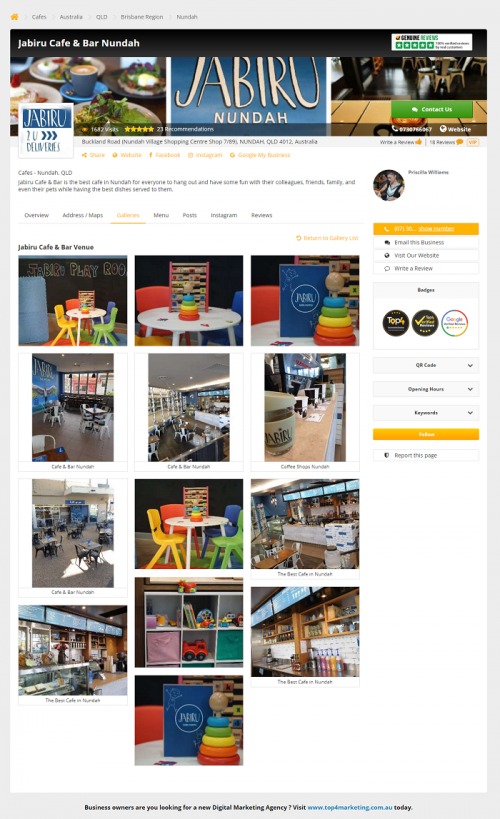This screenshot has height=819, width=500.
Task: Click the Jabiru 2U Deliveries logo
Action: click(45, 131)
